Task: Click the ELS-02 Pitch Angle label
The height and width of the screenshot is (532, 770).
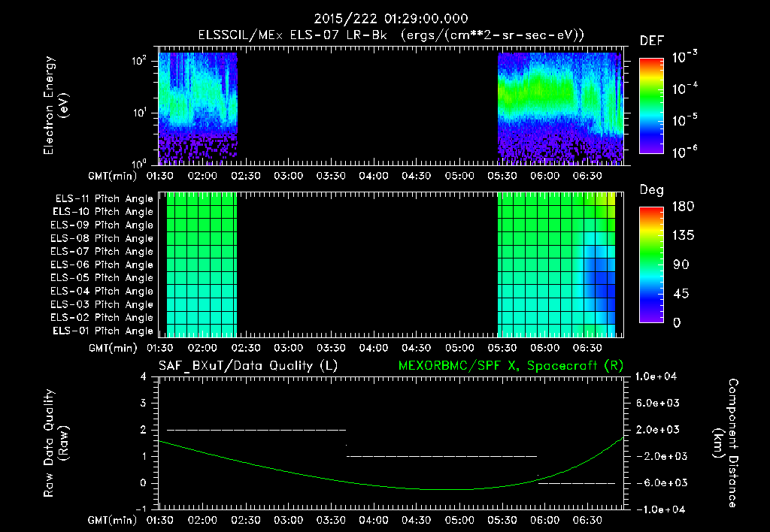Action: tap(102, 318)
